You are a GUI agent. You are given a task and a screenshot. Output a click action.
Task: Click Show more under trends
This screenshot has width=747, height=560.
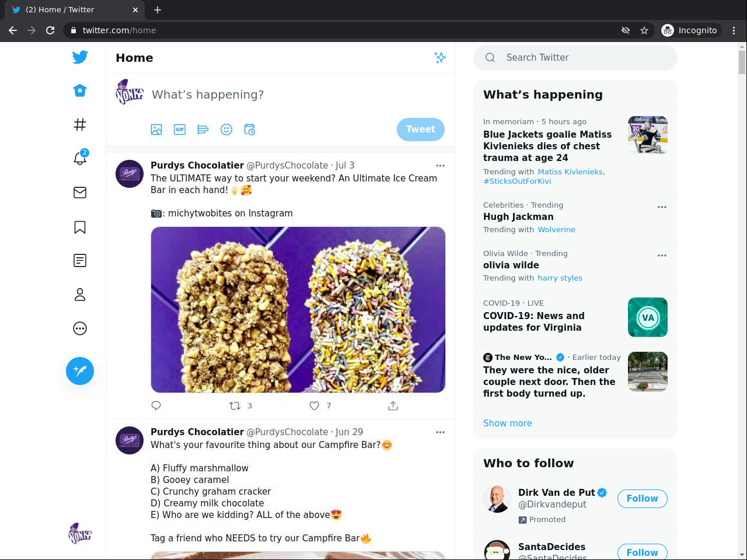(x=507, y=423)
